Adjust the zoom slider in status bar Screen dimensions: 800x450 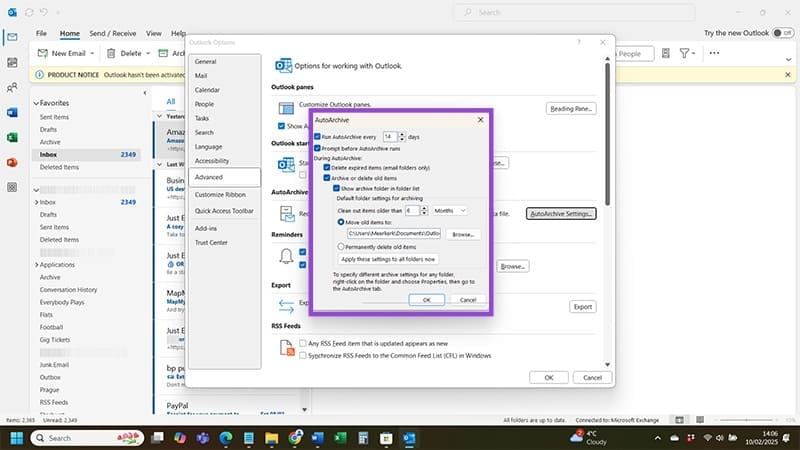[747, 420]
